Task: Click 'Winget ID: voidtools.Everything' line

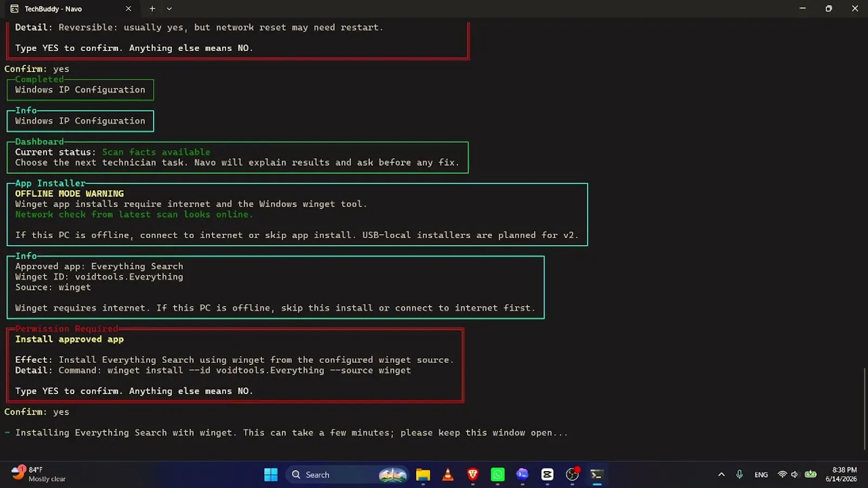Action: click(x=99, y=277)
